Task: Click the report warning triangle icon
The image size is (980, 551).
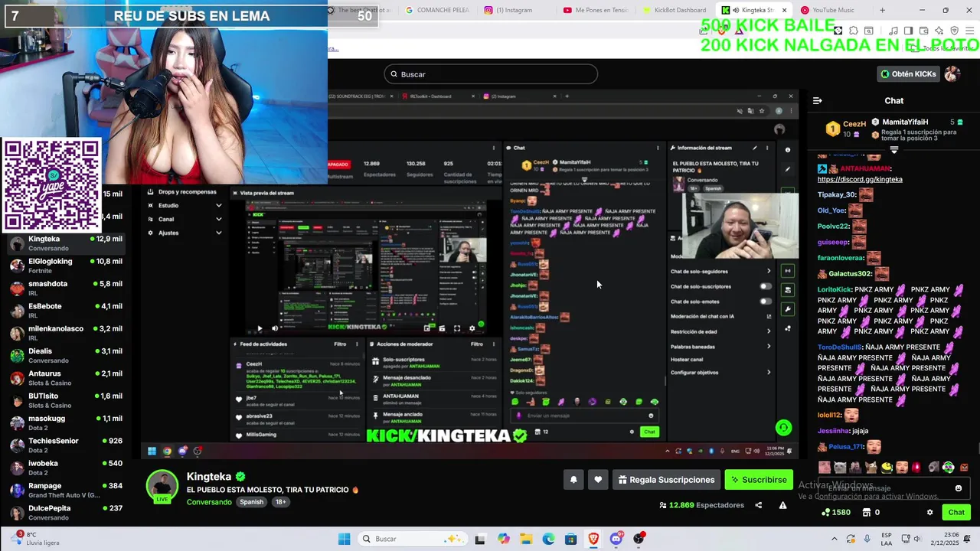Action: (x=782, y=505)
